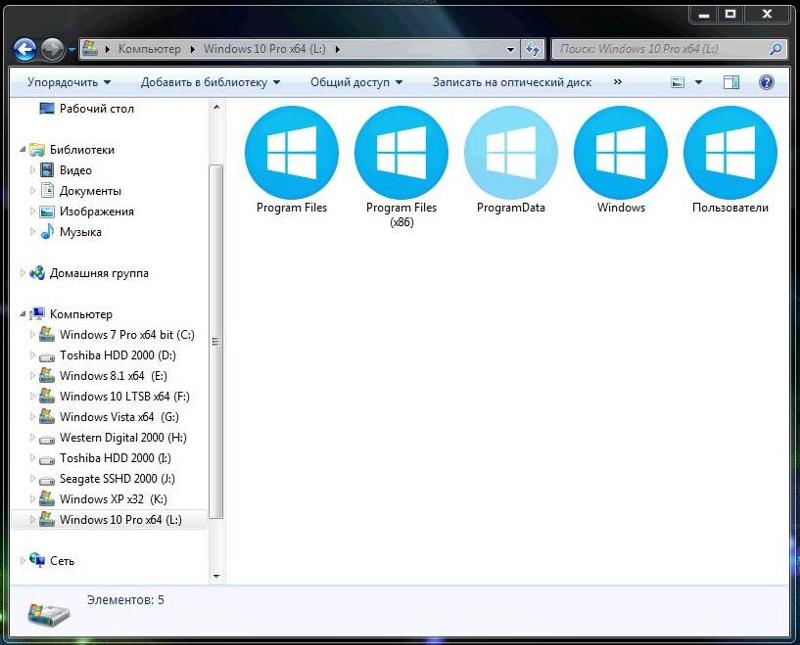
Task: Click the Windows 7 Pro (C:) drive icon
Action: (47, 334)
